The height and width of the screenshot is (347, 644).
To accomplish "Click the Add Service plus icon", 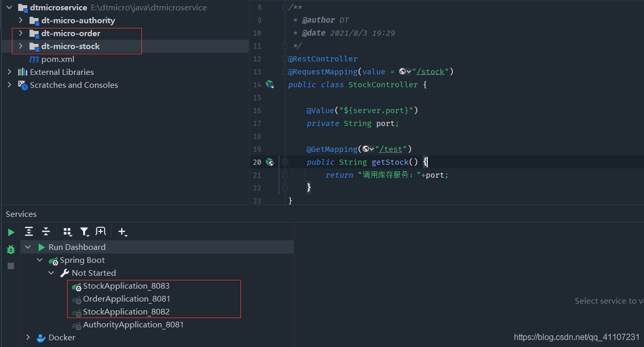I will point(122,232).
